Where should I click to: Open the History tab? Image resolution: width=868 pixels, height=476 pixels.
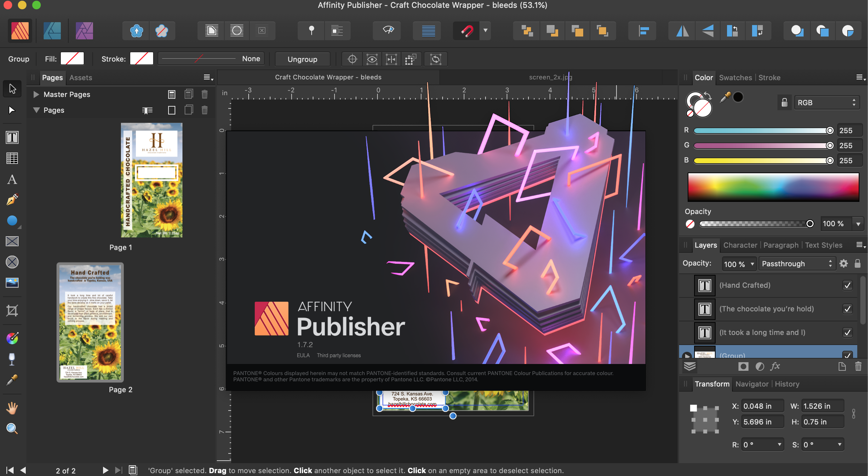787,384
